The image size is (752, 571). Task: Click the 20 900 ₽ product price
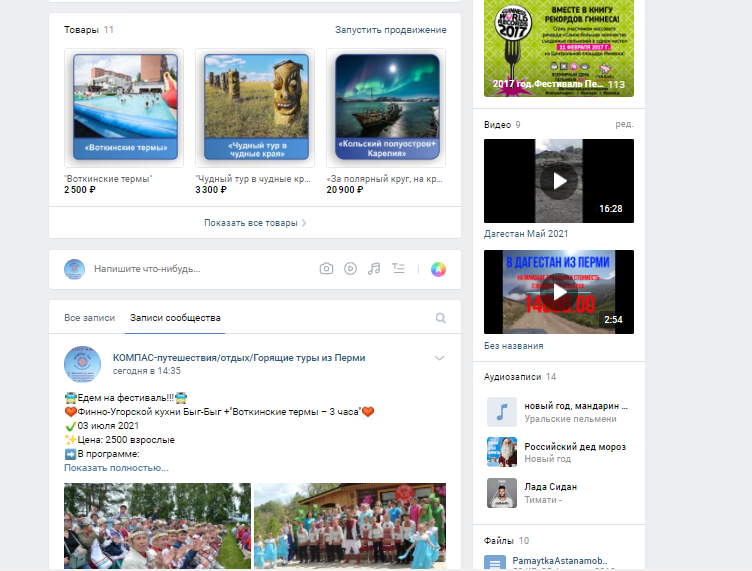tap(345, 190)
